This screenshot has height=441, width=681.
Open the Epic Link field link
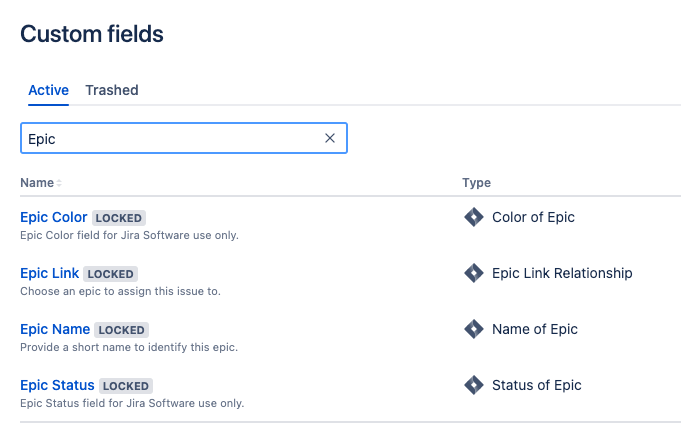tap(50, 273)
